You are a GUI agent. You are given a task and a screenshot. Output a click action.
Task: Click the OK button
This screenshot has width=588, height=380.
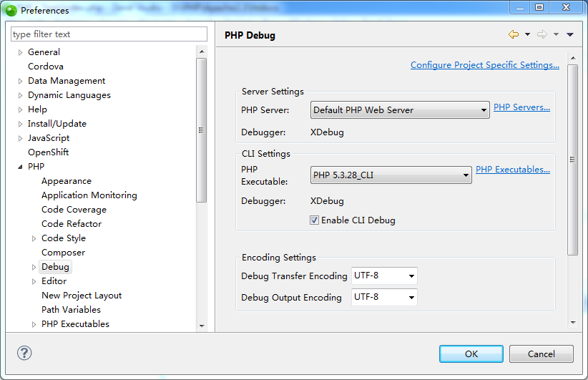click(471, 354)
